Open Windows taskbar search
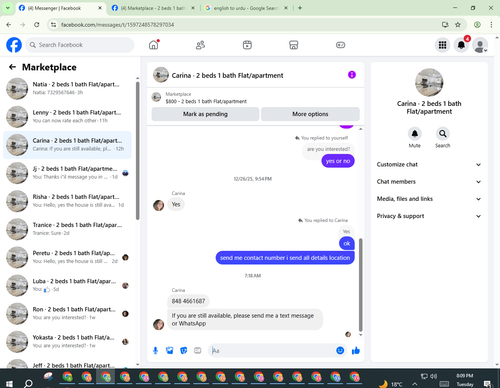The image size is (500, 388). click(x=28, y=383)
